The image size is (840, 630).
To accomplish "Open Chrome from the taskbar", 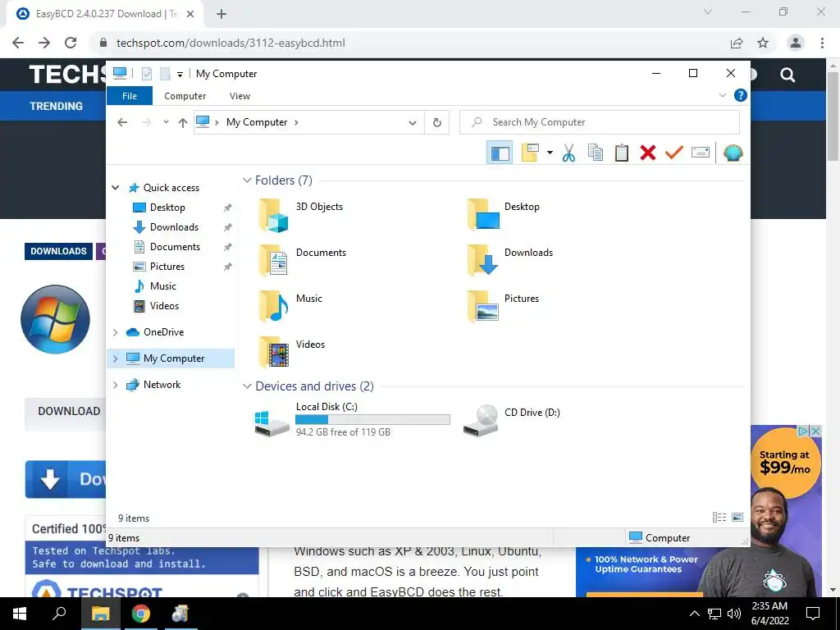I will pos(141,614).
